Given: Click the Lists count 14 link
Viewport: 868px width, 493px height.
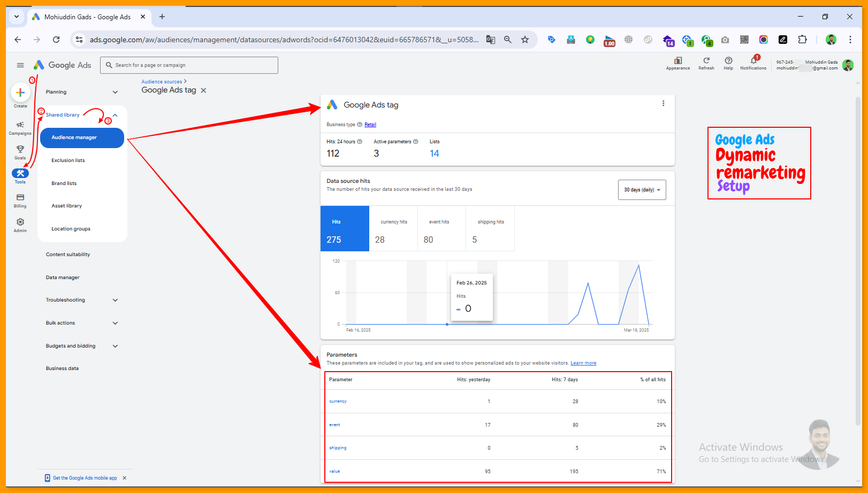Looking at the screenshot, I should 435,153.
